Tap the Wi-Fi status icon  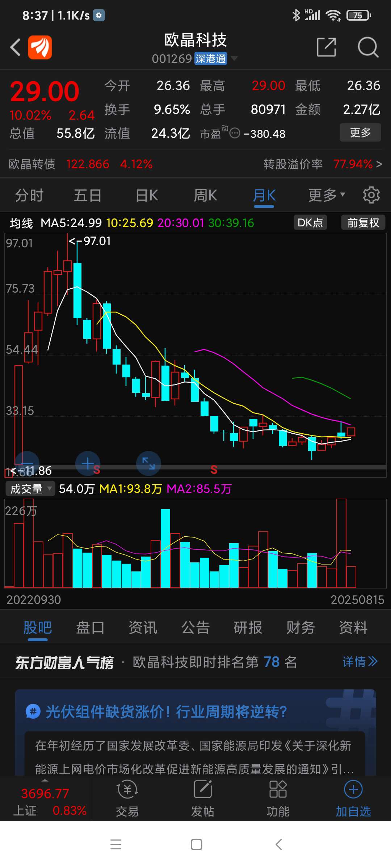[333, 15]
